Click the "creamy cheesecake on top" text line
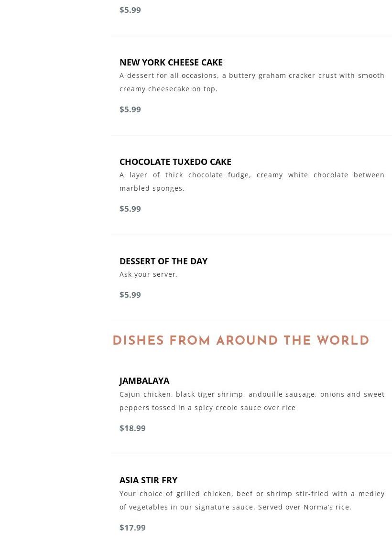Viewport: 392px width, 542px height. (168, 89)
